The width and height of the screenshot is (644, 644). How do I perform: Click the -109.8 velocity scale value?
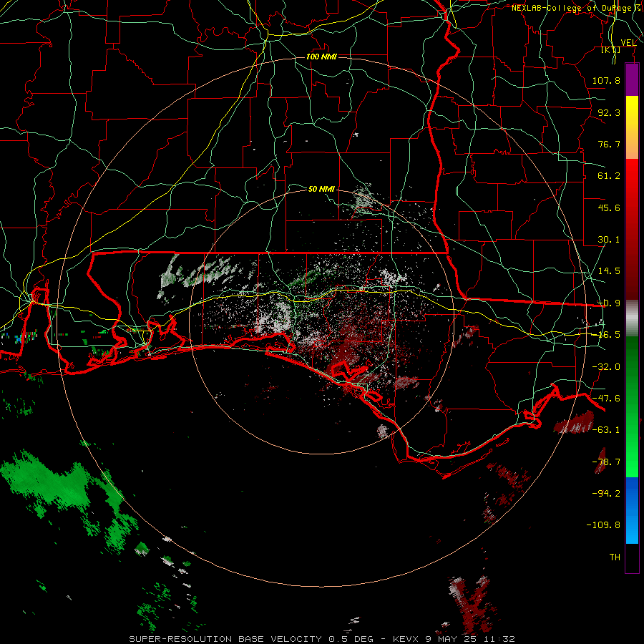[x=603, y=525]
